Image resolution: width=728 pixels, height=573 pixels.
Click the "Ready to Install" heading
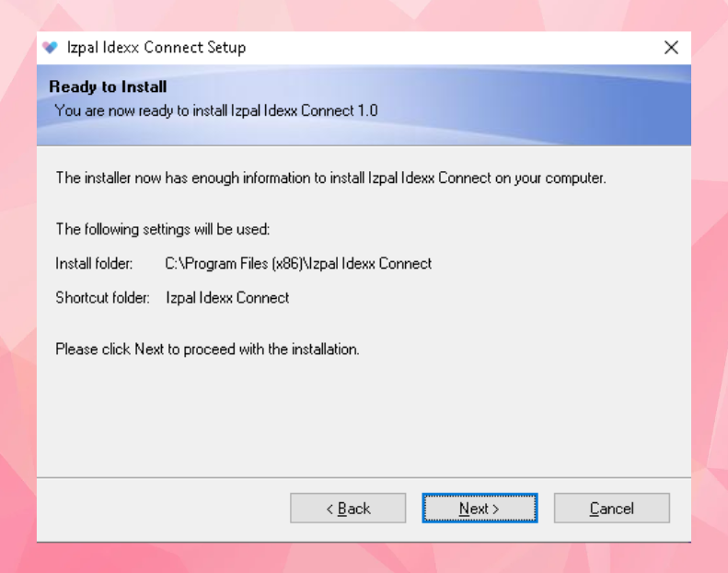108,87
